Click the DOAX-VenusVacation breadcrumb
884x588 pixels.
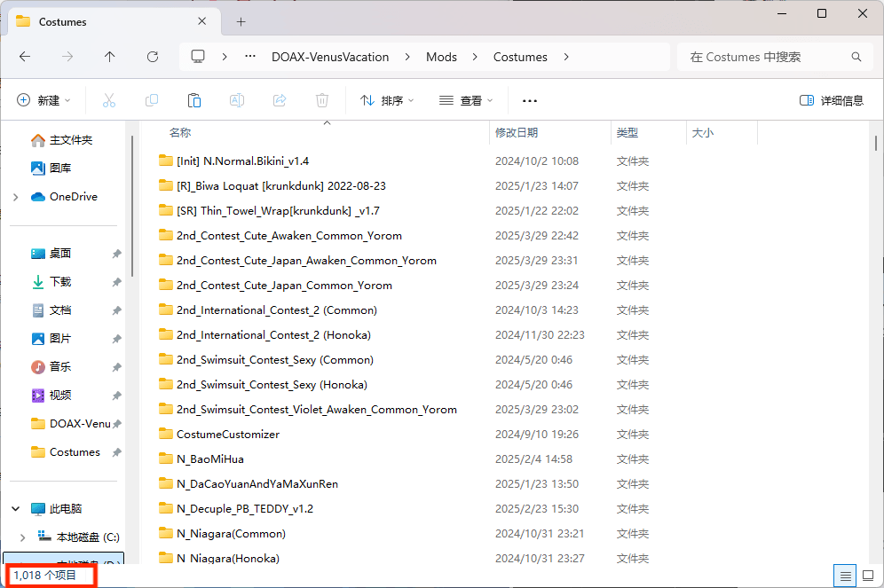click(x=330, y=57)
